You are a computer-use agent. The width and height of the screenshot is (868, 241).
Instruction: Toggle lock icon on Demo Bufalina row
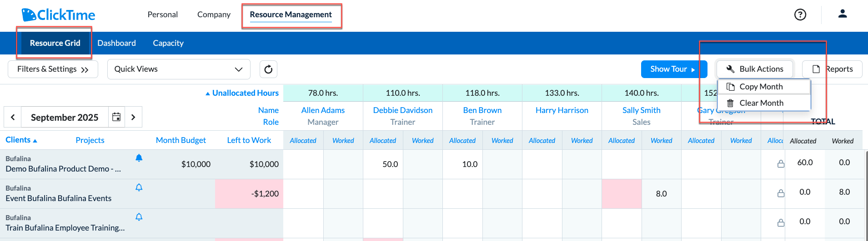pyautogui.click(x=781, y=164)
